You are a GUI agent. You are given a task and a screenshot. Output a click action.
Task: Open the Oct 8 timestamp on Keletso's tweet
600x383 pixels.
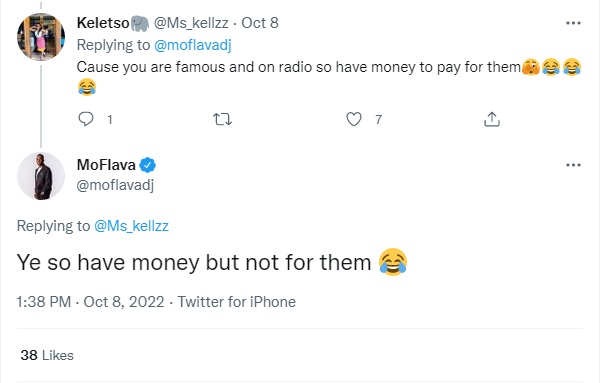coord(260,23)
